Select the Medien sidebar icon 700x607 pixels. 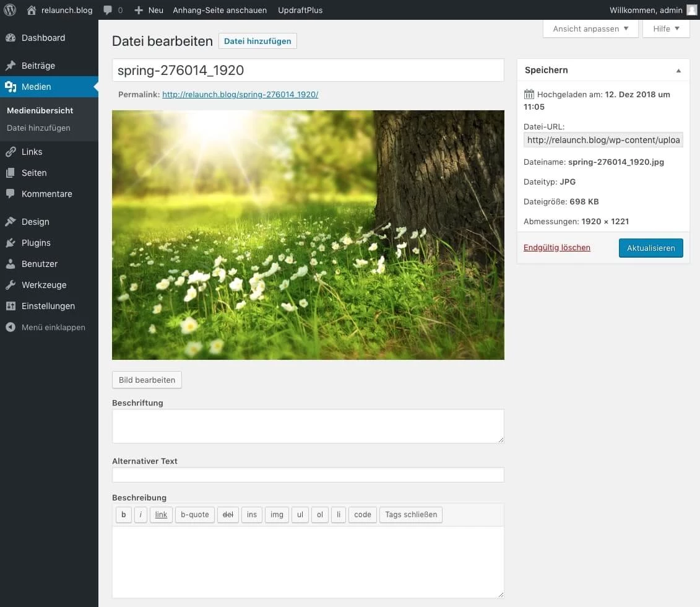point(11,87)
